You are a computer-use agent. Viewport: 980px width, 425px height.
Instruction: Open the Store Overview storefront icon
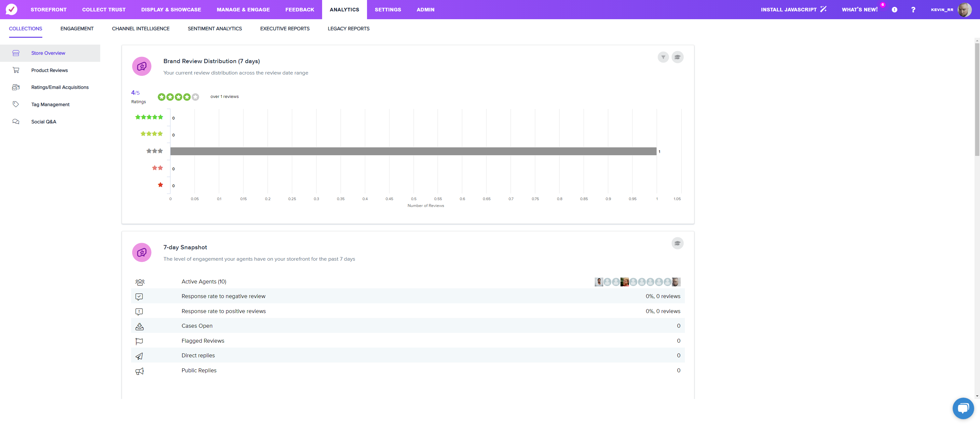16,53
